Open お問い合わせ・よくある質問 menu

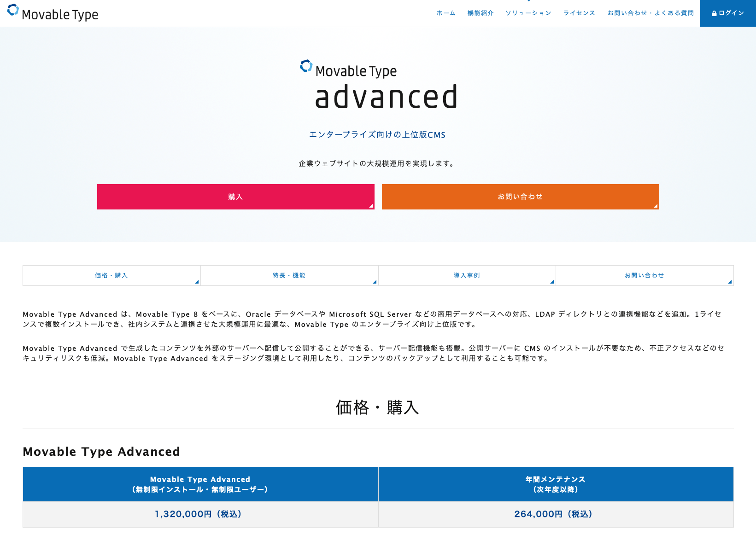pos(651,13)
